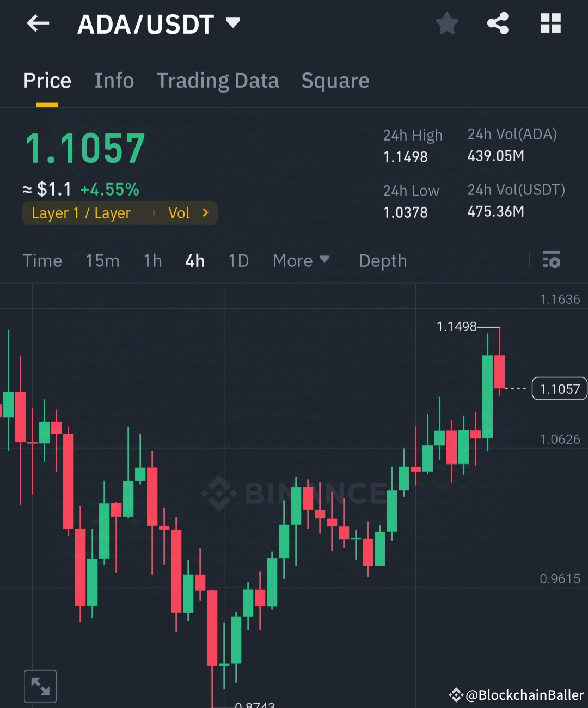Enable the 15m candle interval
This screenshot has width=588, height=708.
tap(102, 260)
